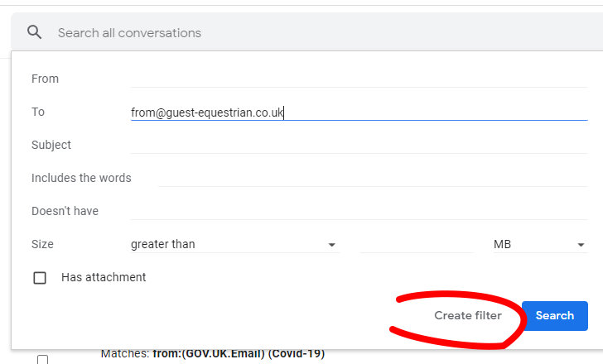The image size is (603, 364).
Task: Click the magnifying glass search icon
Action: [34, 32]
